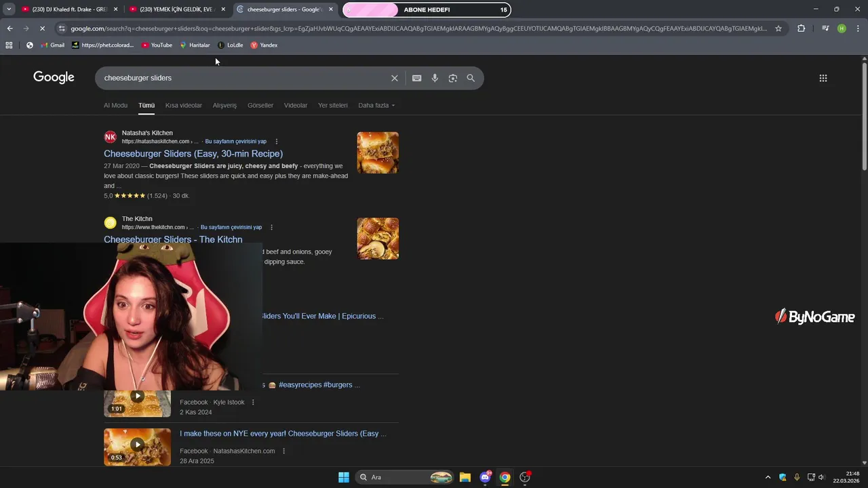Close the DJ Khaled YouTube tab
Image resolution: width=868 pixels, height=488 pixels.
(x=115, y=9)
